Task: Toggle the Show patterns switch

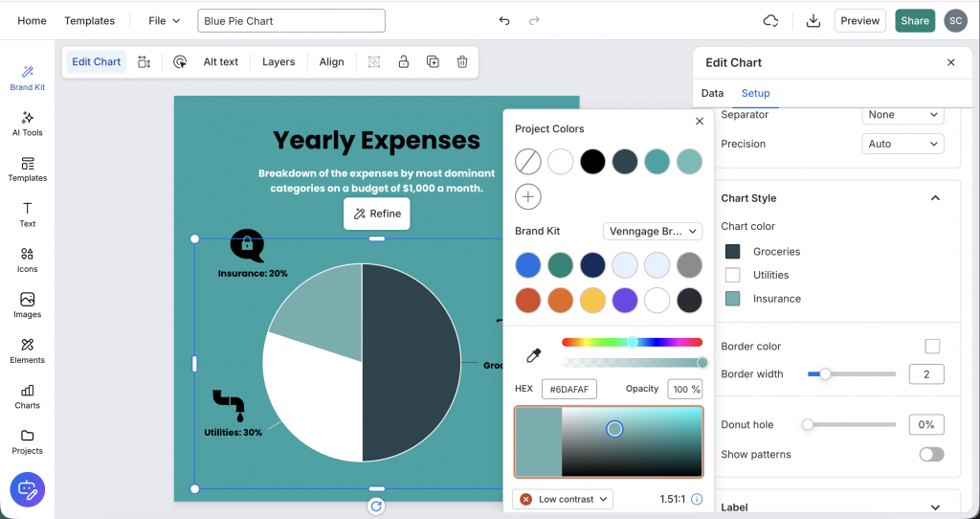Action: (931, 455)
